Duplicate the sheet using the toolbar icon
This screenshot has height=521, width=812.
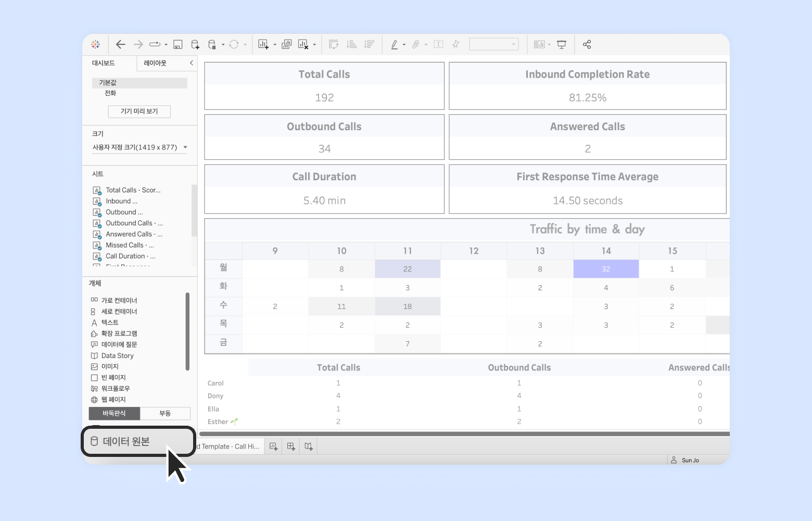(286, 44)
